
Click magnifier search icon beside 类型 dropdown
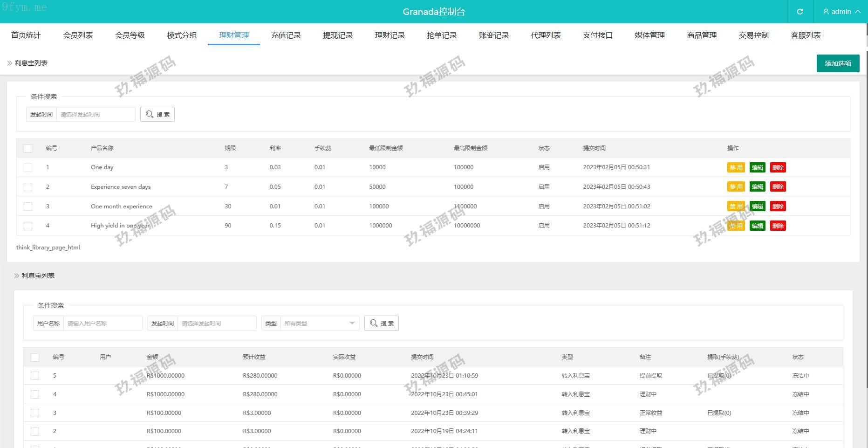tap(374, 323)
